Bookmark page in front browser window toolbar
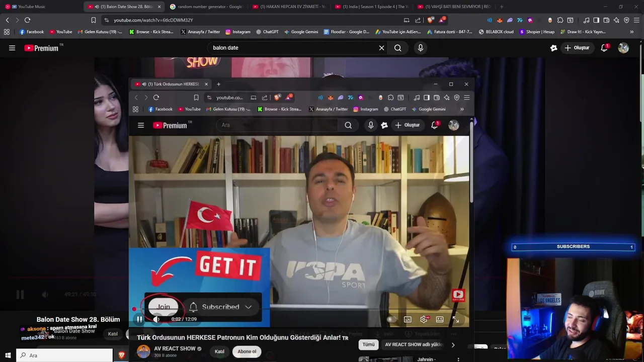The image size is (644, 362). click(x=196, y=98)
